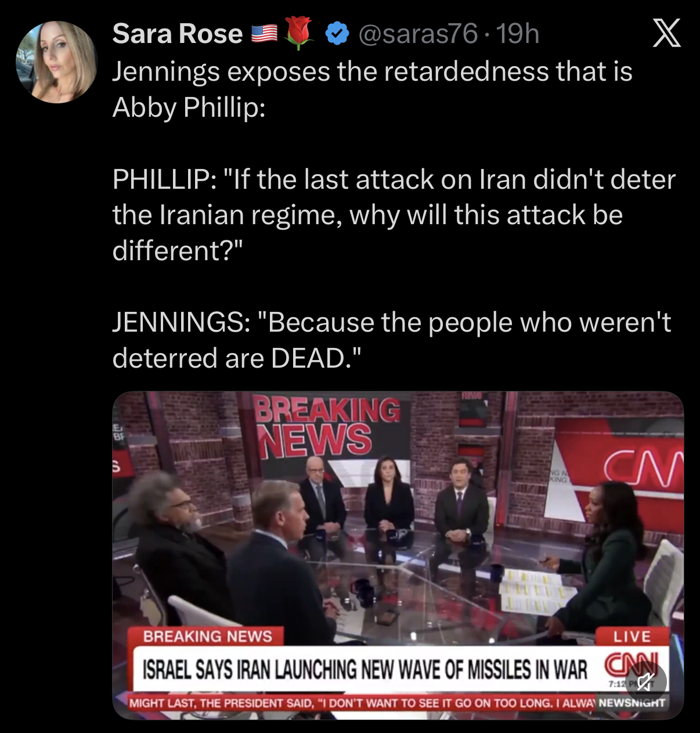This screenshot has width=700, height=733.
Task: Click the red LIVE badge
Action: click(632, 636)
